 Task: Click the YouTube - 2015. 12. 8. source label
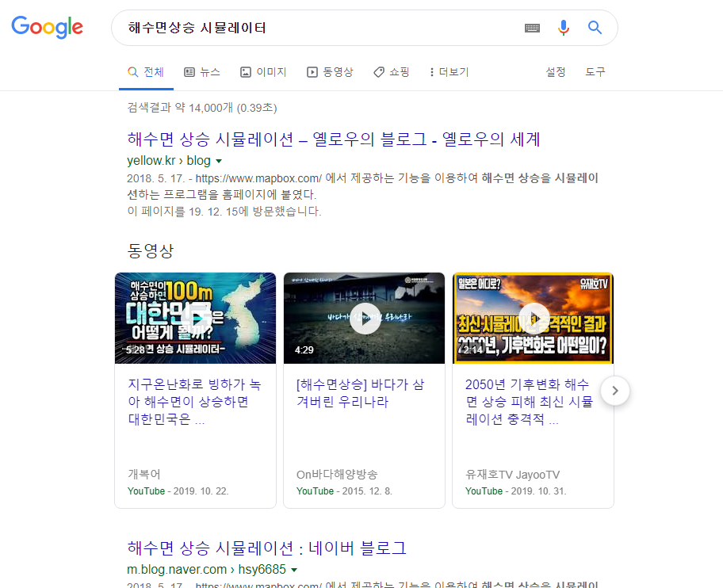(x=344, y=491)
